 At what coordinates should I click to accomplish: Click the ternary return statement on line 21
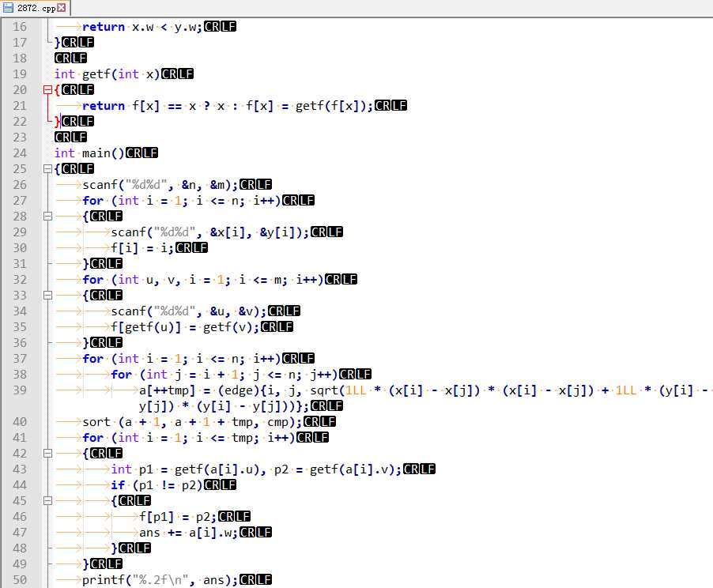point(228,106)
